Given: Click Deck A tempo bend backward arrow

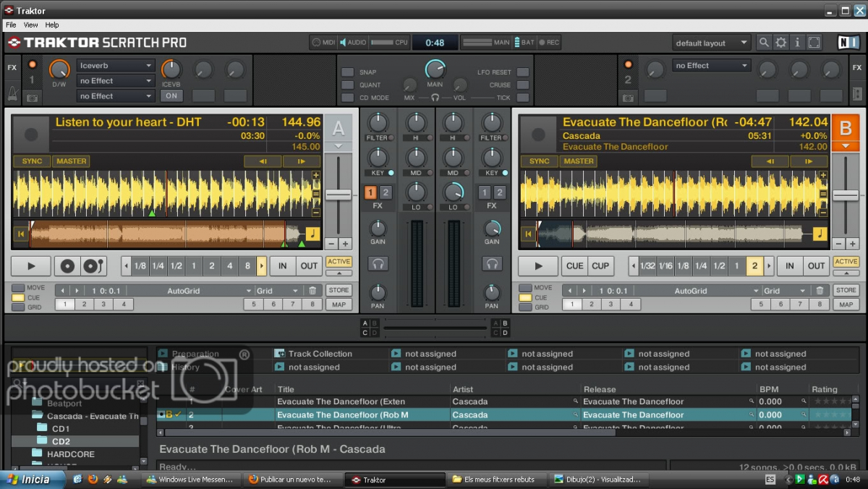Looking at the screenshot, I should click(x=263, y=161).
